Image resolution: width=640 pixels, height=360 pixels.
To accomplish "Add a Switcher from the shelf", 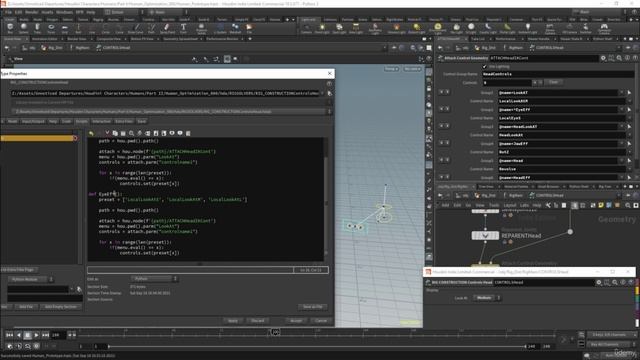I will coord(586,28).
